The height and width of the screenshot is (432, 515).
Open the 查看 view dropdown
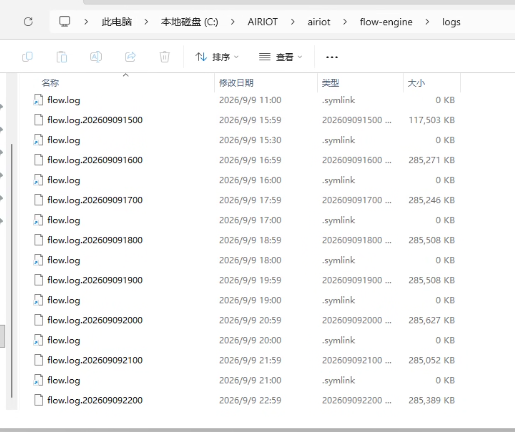pos(280,57)
